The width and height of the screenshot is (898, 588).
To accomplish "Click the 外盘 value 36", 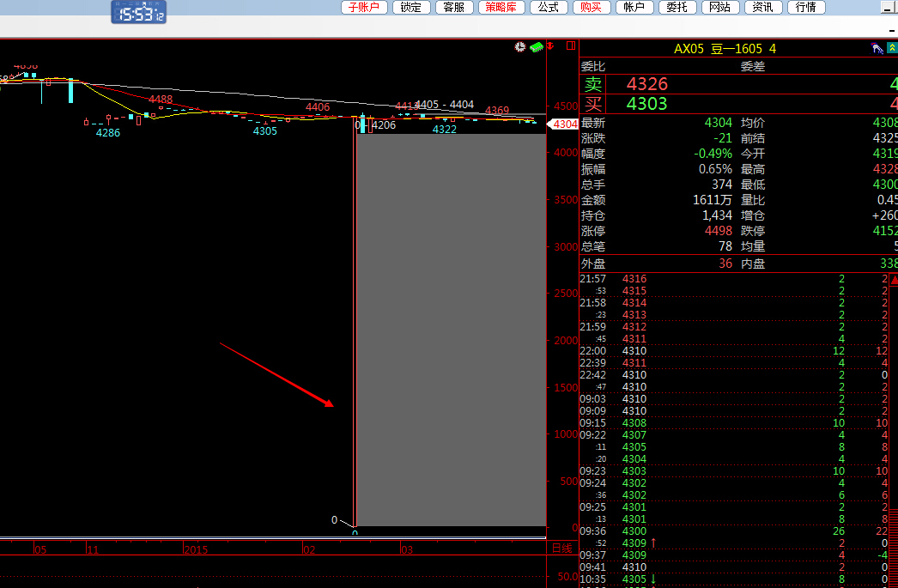I will pyautogui.click(x=725, y=264).
